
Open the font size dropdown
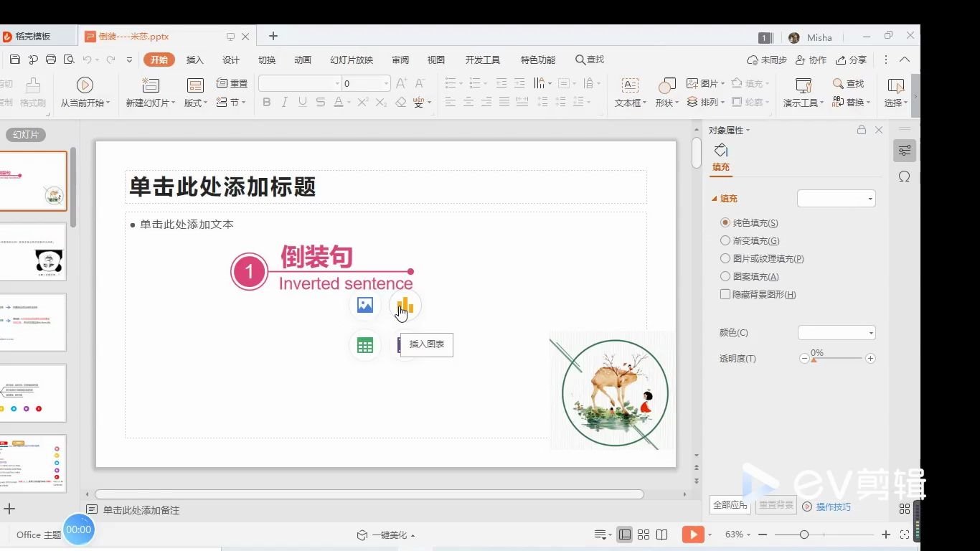click(386, 83)
